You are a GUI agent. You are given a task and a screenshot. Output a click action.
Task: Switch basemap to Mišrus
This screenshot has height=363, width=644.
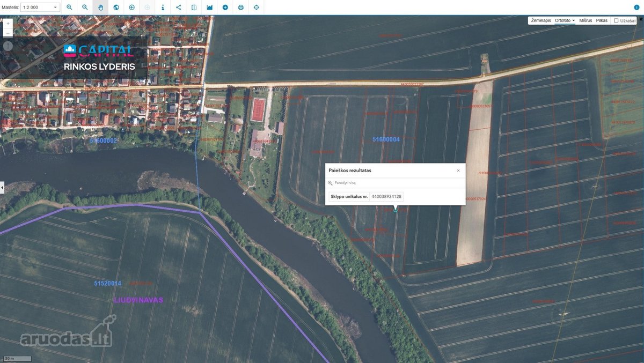[x=586, y=20]
